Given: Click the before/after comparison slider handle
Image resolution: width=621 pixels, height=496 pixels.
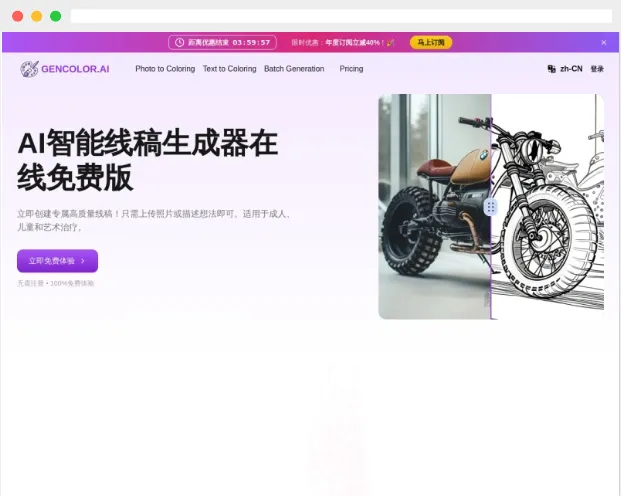Looking at the screenshot, I should point(490,207).
